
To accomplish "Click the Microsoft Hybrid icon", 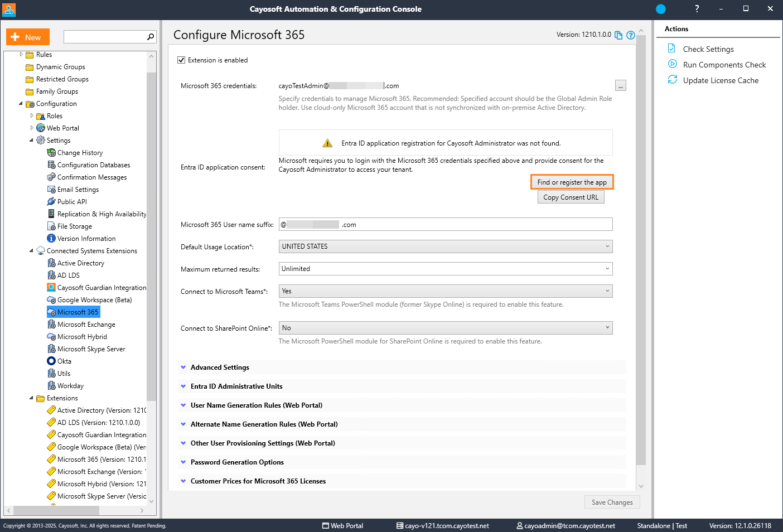I will click(51, 336).
